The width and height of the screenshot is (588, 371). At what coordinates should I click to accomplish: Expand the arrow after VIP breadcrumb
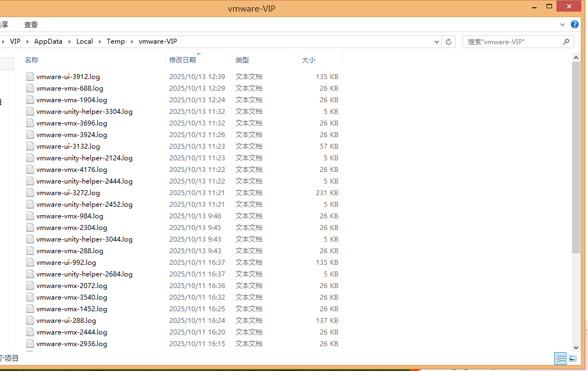tap(27, 41)
